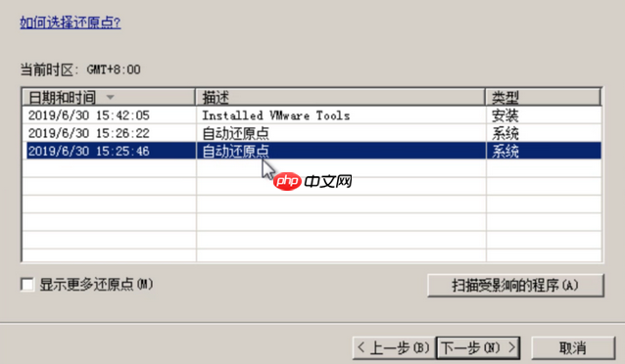Click the 安装 type cell
Viewport: 625px width, 364px height.
click(x=505, y=115)
